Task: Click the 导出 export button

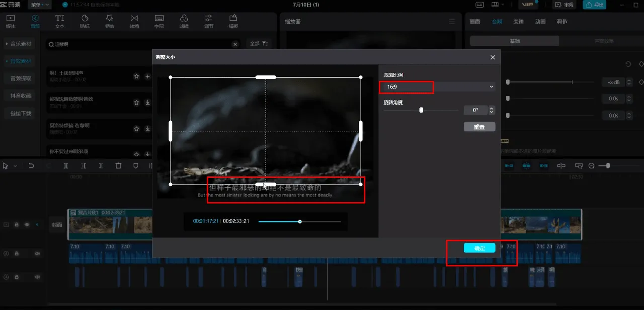Action: tap(594, 5)
